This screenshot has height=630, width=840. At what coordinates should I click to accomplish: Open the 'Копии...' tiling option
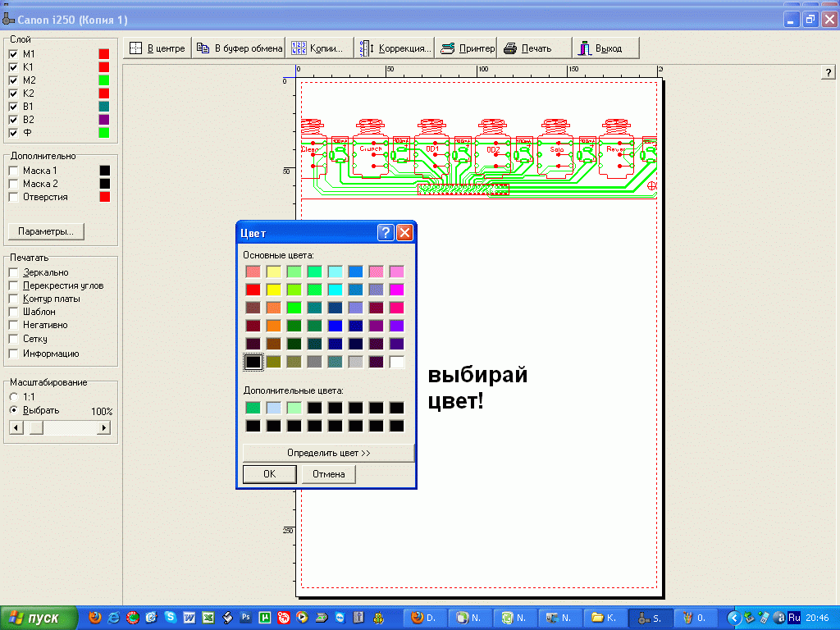(319, 48)
